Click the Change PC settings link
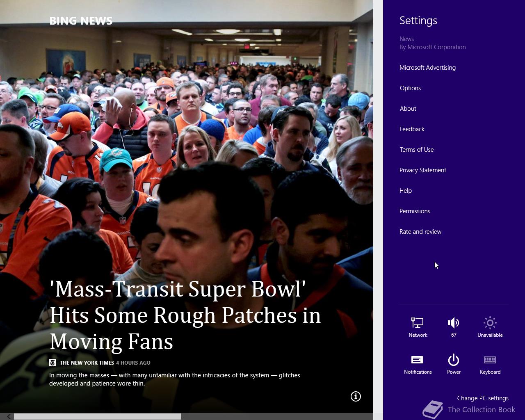This screenshot has width=525, height=420. pyautogui.click(x=482, y=398)
